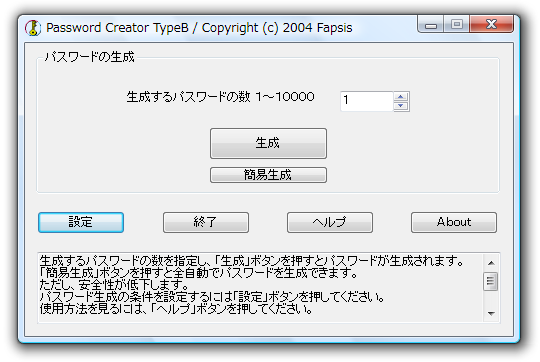The width and height of the screenshot is (540, 362).
Task: Click the key application icon in title bar
Action: coord(33,28)
